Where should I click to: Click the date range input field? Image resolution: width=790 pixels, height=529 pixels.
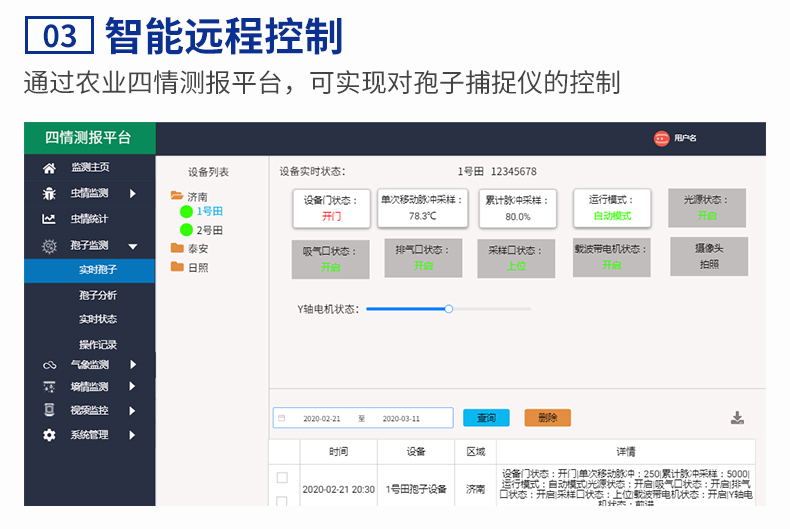tap(362, 418)
